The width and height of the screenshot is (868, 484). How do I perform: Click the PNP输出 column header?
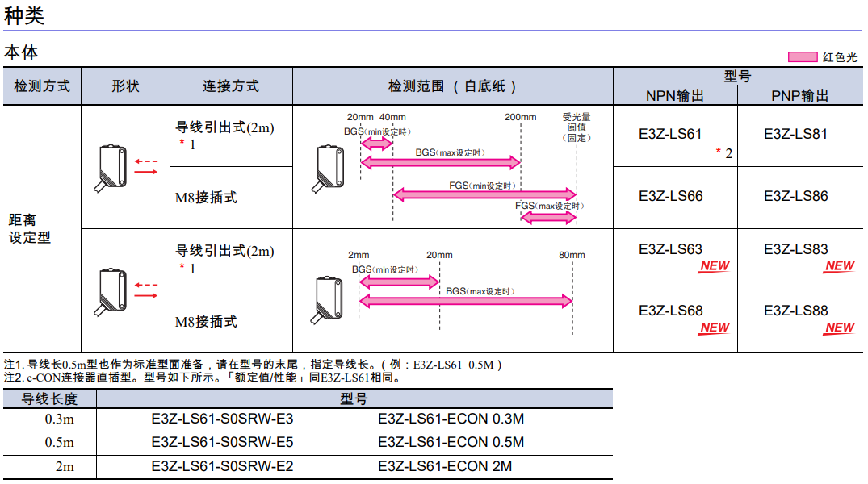pos(799,96)
